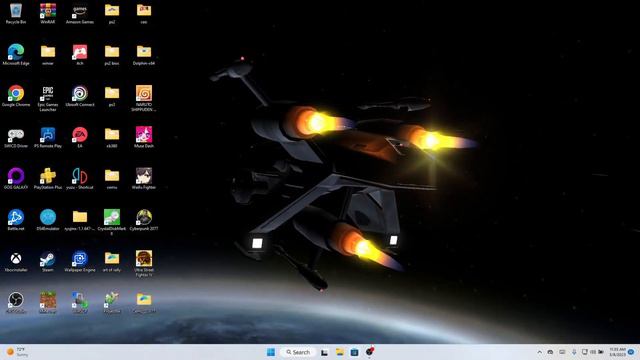Open the 'art of rally' folder
The image size is (640, 360).
coord(112,261)
